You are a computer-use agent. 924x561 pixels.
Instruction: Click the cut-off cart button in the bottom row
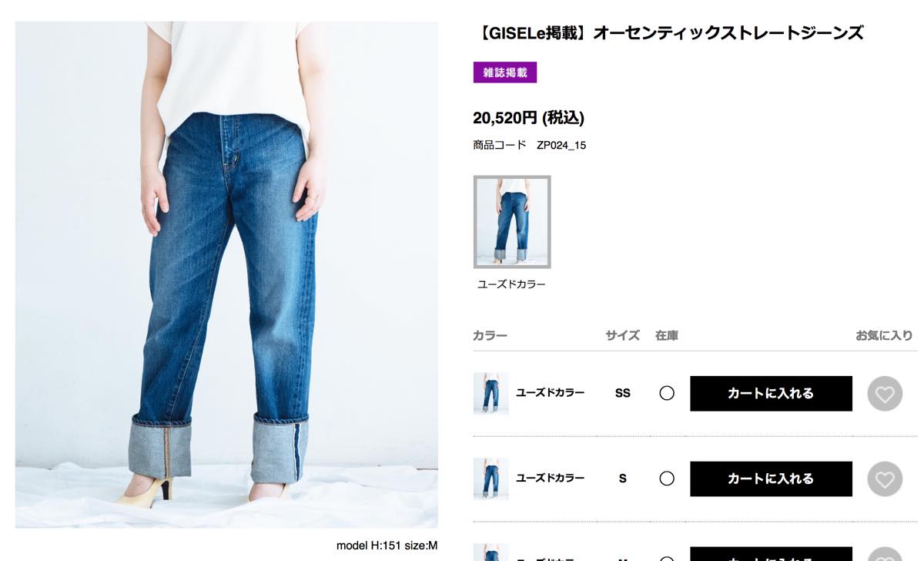(771, 554)
